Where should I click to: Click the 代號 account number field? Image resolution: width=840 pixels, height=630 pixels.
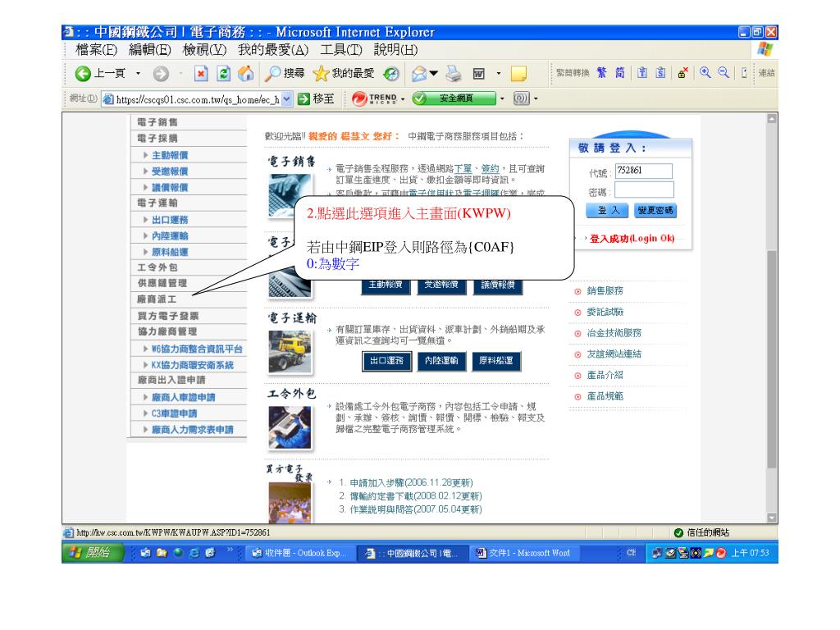643,171
